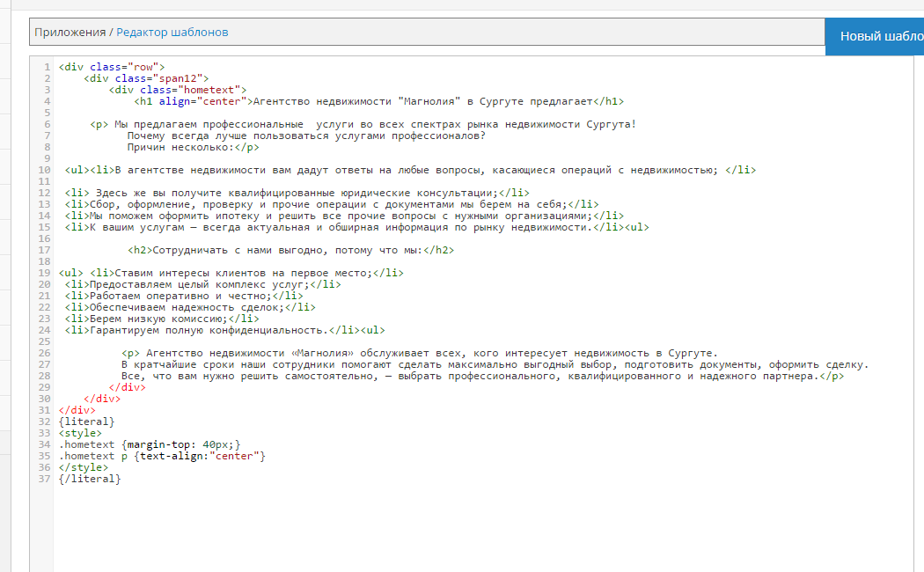Click the line В кратчайшие сроки наши сотрудники
Image resolution: width=924 pixels, height=572 pixels.
[x=495, y=364]
